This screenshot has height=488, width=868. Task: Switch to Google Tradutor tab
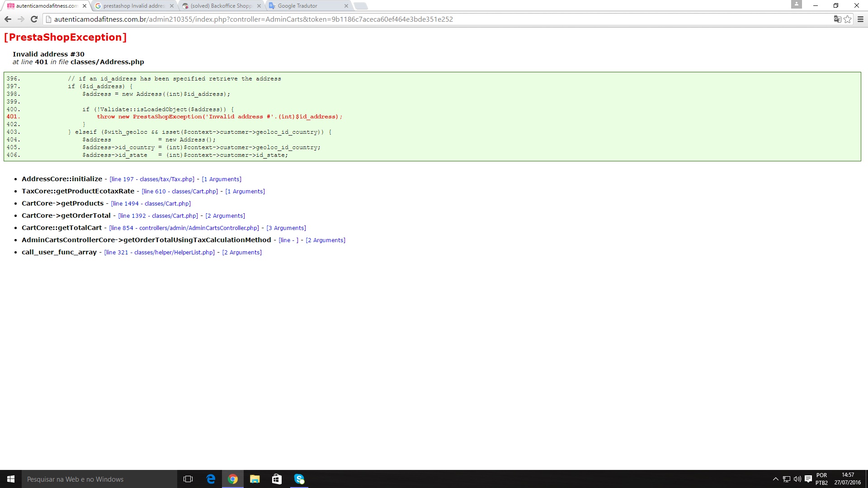(303, 6)
